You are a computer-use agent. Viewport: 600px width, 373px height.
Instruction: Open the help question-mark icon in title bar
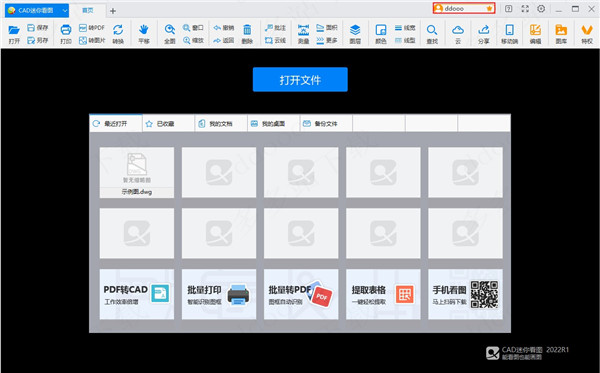tap(509, 8)
